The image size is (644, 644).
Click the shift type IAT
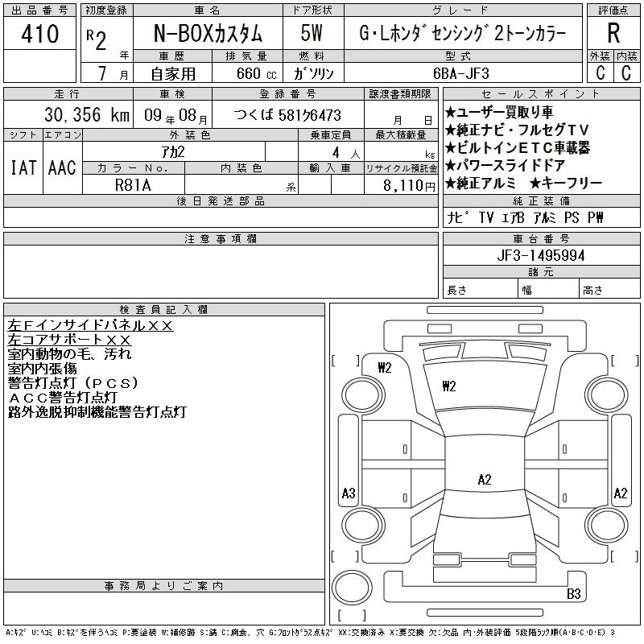23,167
